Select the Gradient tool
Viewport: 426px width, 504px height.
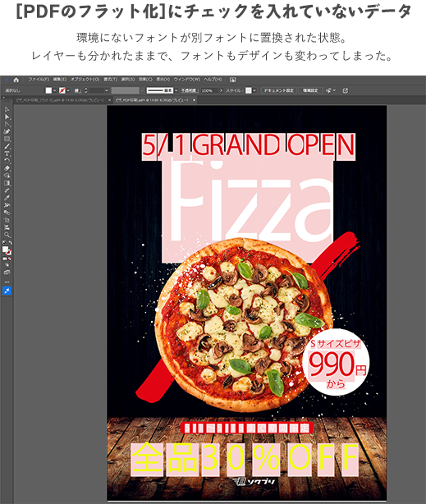tap(7, 183)
